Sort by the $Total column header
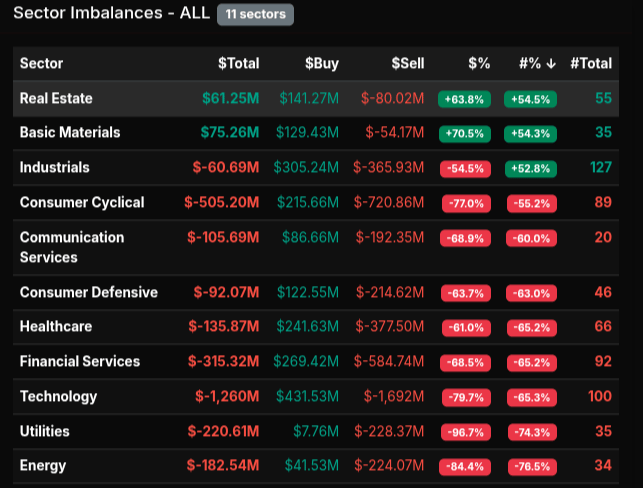The width and height of the screenshot is (643, 488). tap(238, 63)
